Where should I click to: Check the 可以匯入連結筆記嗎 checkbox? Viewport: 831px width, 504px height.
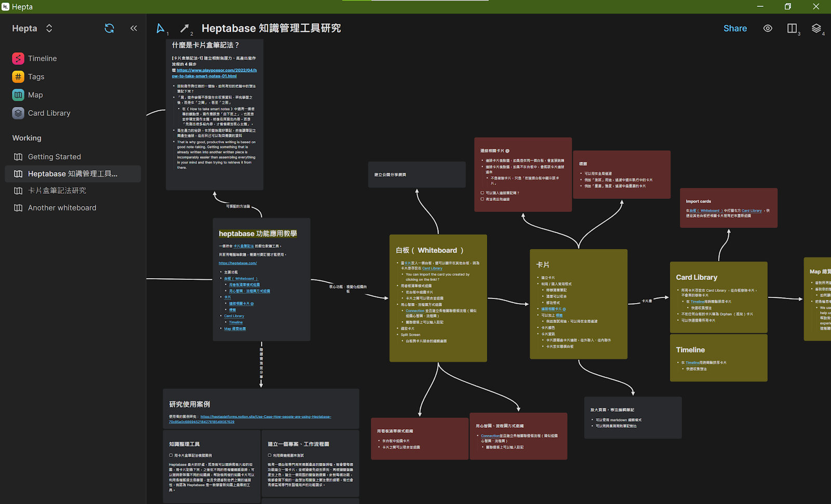coord(482,193)
